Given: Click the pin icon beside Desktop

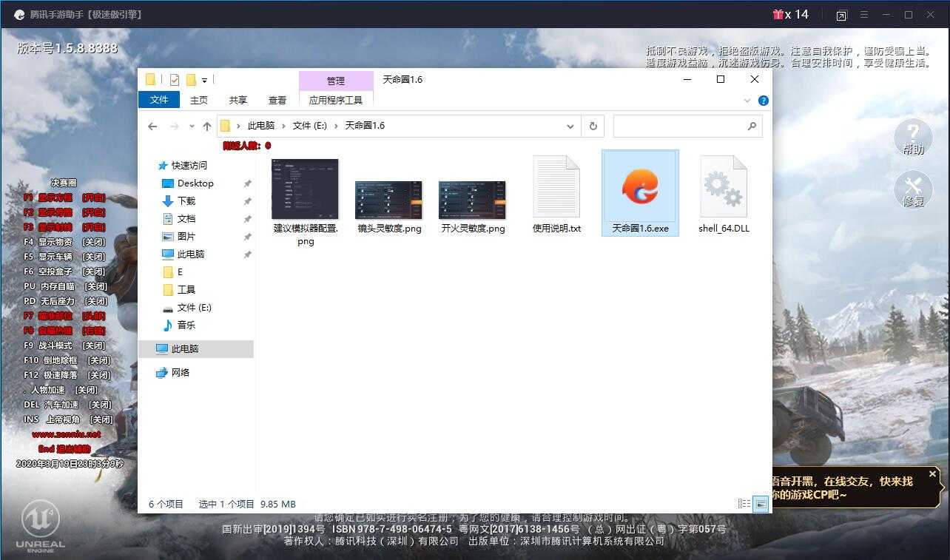Looking at the screenshot, I should (247, 183).
